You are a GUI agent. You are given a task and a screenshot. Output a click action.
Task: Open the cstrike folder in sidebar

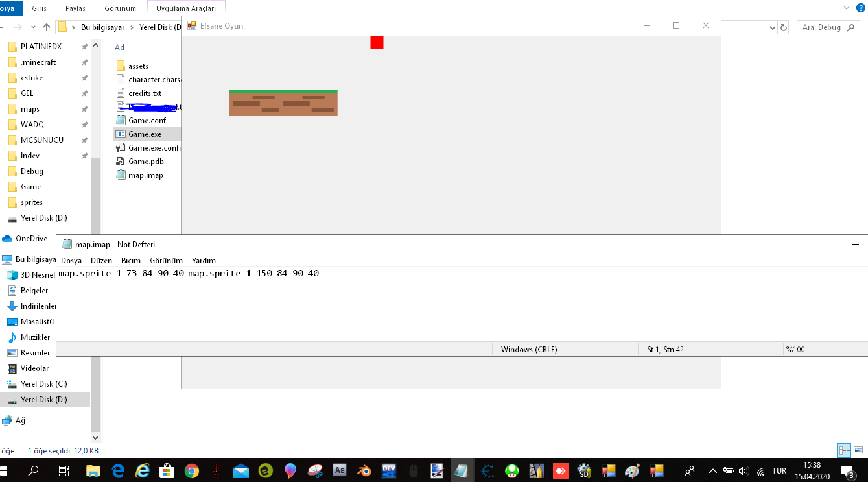point(32,78)
